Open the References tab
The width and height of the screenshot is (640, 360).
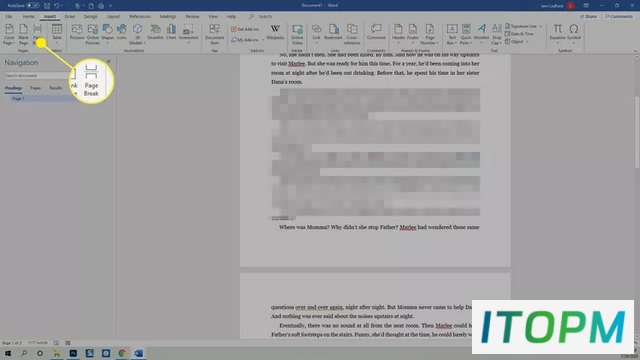pyautogui.click(x=140, y=16)
